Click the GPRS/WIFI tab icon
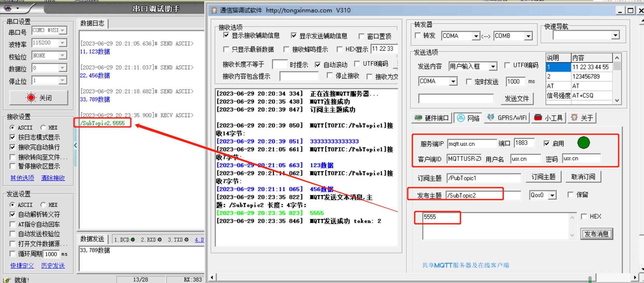Image resolution: width=644 pixels, height=283 pixels. pyautogui.click(x=490, y=117)
